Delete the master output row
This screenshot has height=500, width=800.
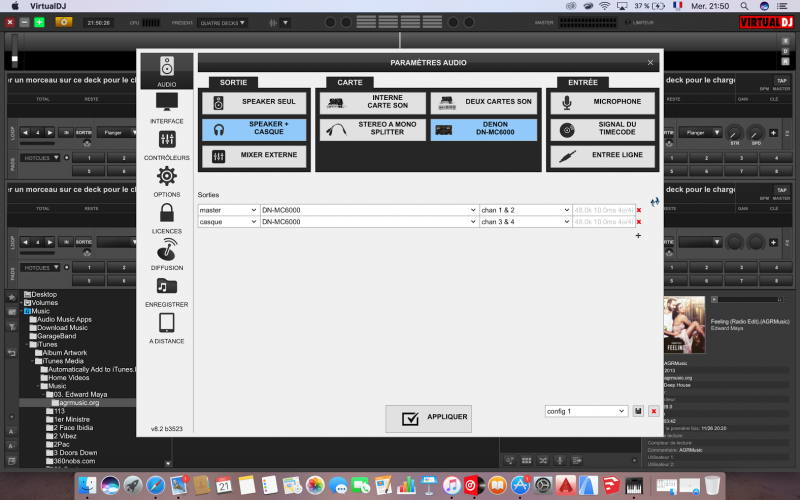639,210
